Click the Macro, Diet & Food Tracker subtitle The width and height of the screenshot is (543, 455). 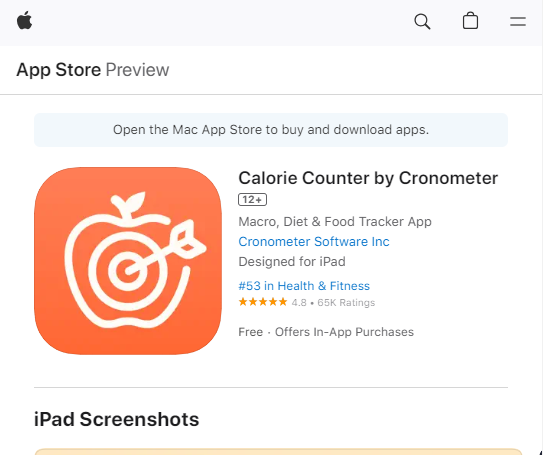pyautogui.click(x=335, y=222)
